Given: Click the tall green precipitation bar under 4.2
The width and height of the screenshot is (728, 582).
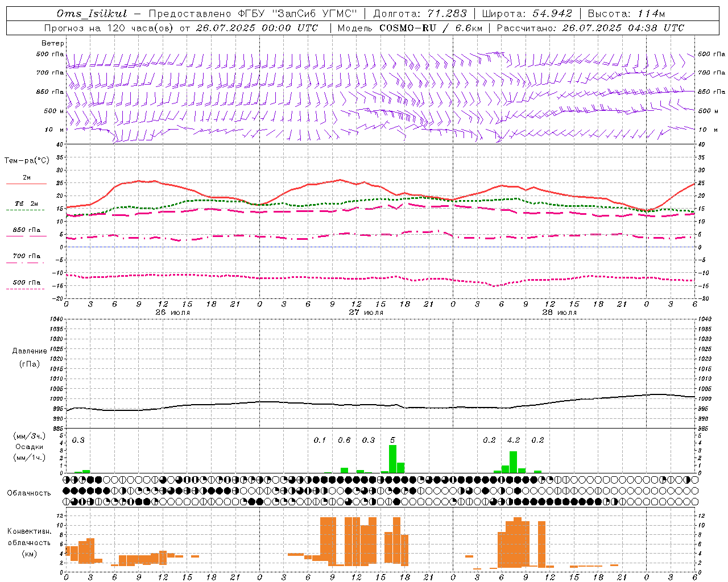Looking at the screenshot, I should 513,462.
